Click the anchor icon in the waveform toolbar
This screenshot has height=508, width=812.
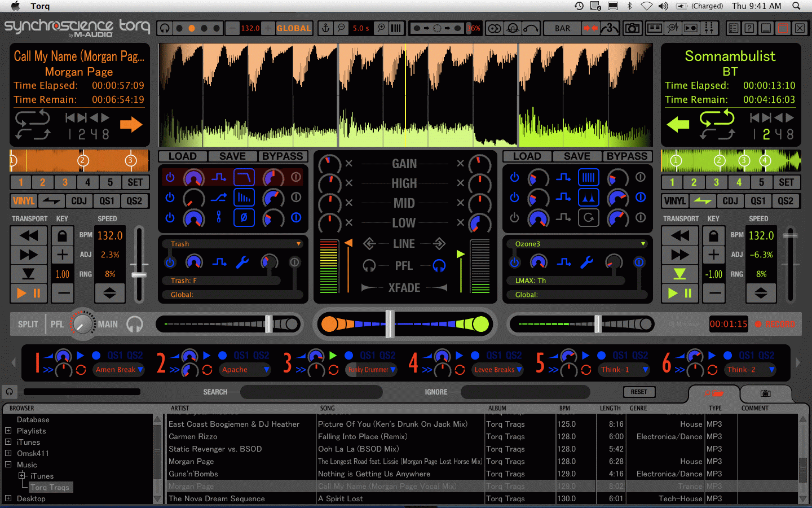point(325,28)
